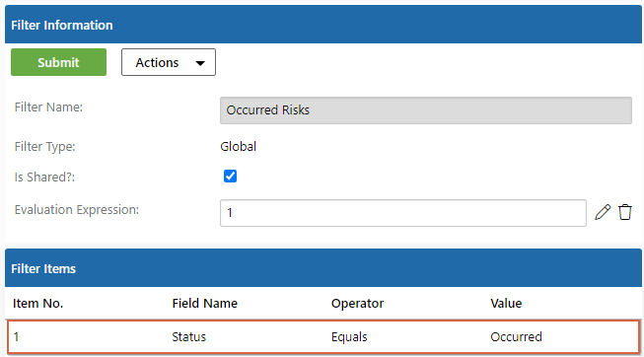Viewport: 644px width, 357px height.
Task: Click the green Submit button
Action: (59, 62)
